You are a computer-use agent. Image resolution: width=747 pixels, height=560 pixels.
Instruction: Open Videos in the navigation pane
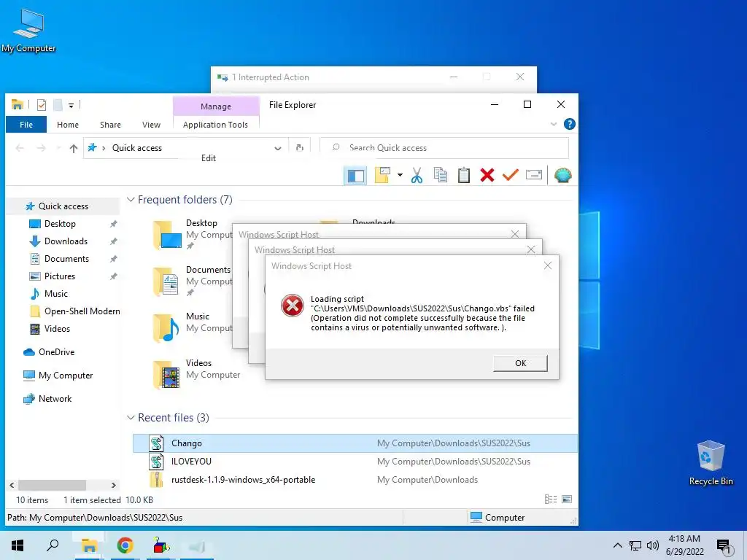(x=57, y=329)
